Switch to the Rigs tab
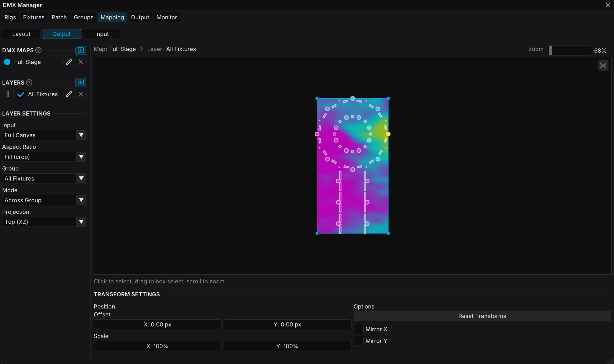Viewport: 614px width, 364px height. [x=10, y=17]
